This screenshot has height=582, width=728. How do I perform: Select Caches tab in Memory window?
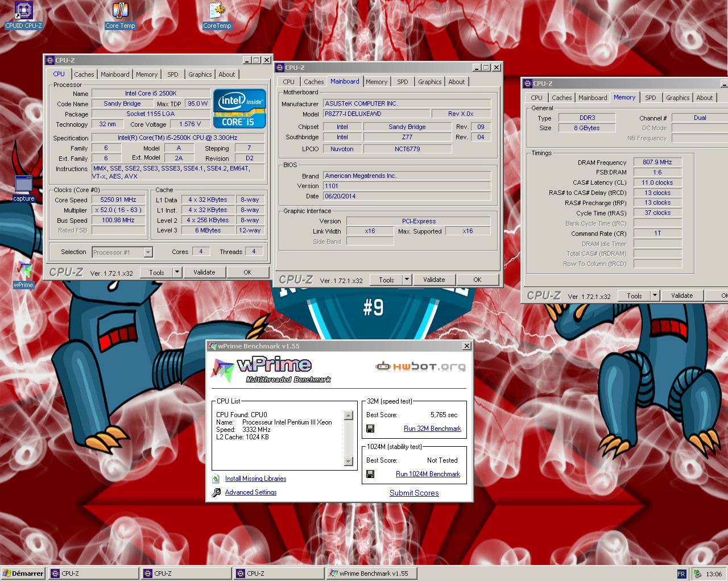coord(562,98)
